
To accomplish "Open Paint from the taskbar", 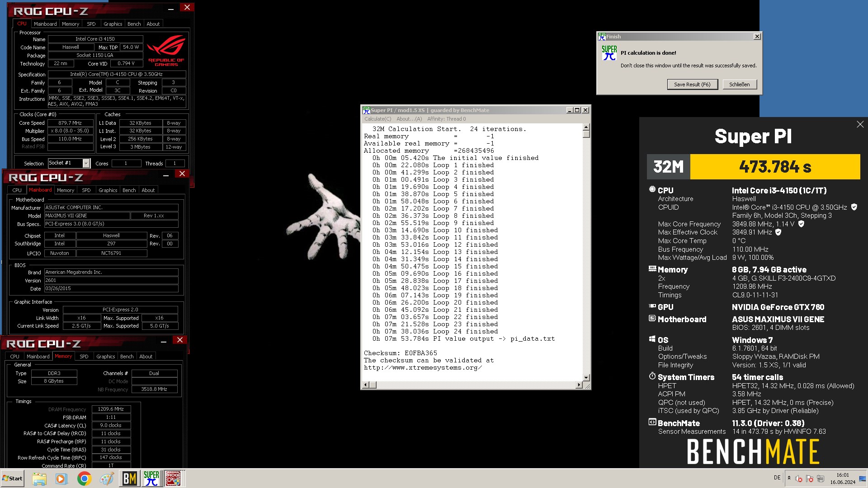I will point(107,479).
